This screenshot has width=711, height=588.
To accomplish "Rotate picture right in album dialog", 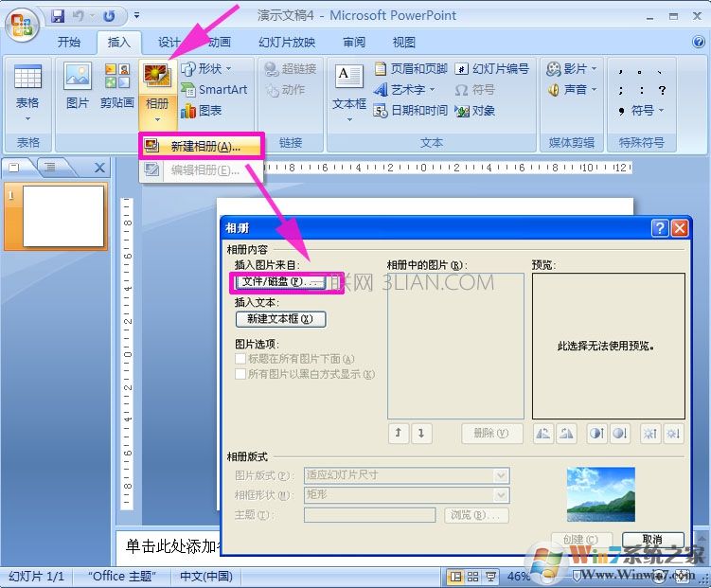I will point(566,434).
